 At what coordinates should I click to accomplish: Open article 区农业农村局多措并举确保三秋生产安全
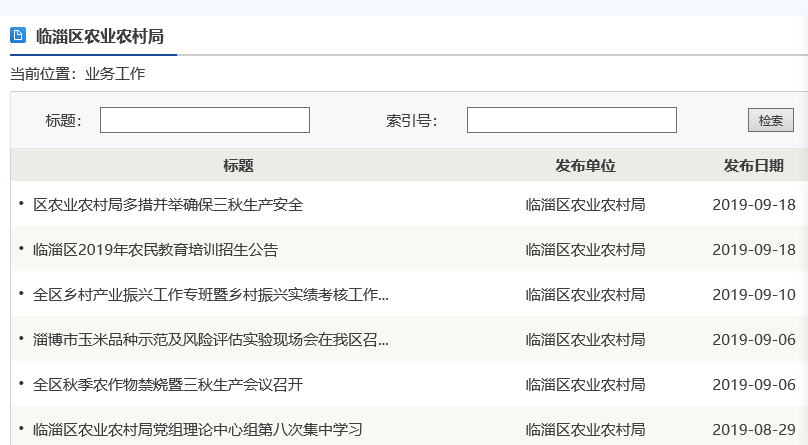point(168,205)
